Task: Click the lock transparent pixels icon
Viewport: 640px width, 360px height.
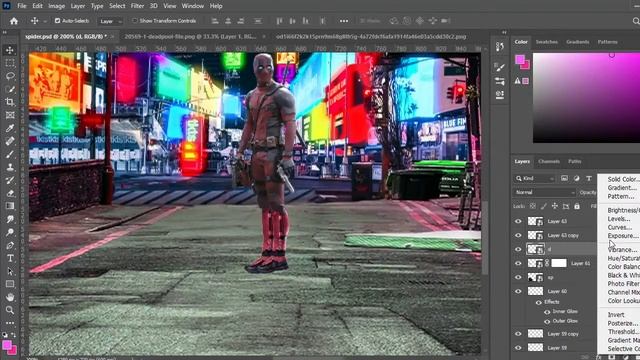Action: click(533, 206)
